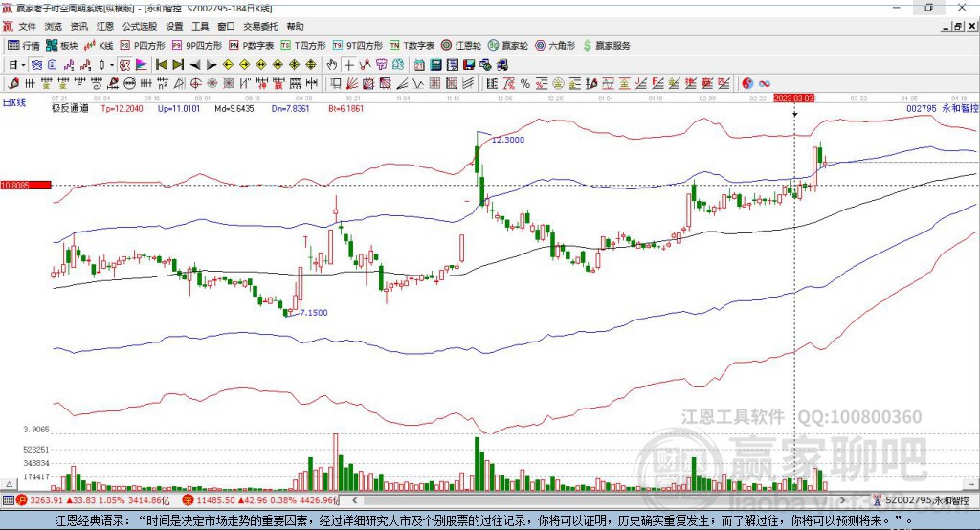Open the 工具 menu
This screenshot has width=980, height=530.
point(200,26)
